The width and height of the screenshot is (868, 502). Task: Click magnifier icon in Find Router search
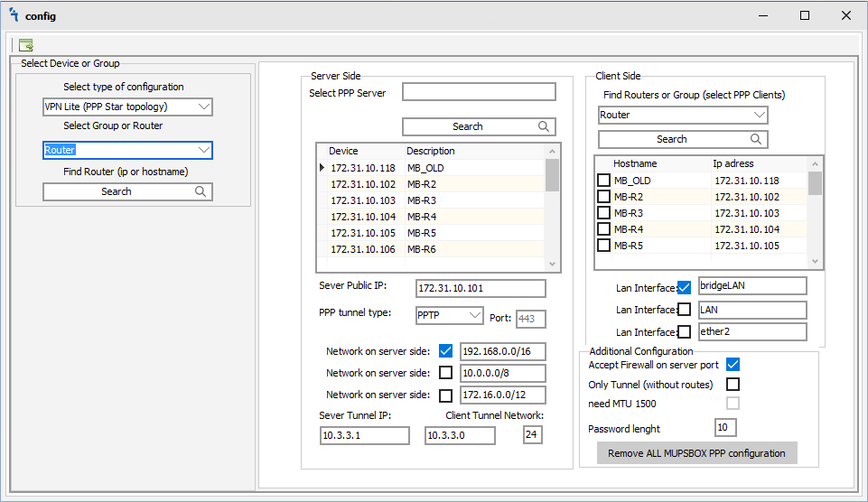click(x=201, y=191)
